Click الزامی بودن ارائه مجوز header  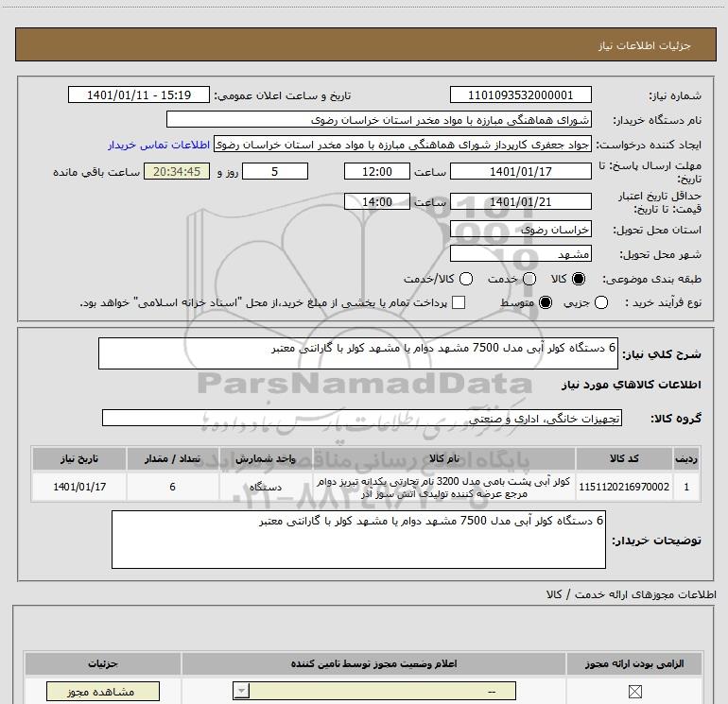pyautogui.click(x=634, y=663)
